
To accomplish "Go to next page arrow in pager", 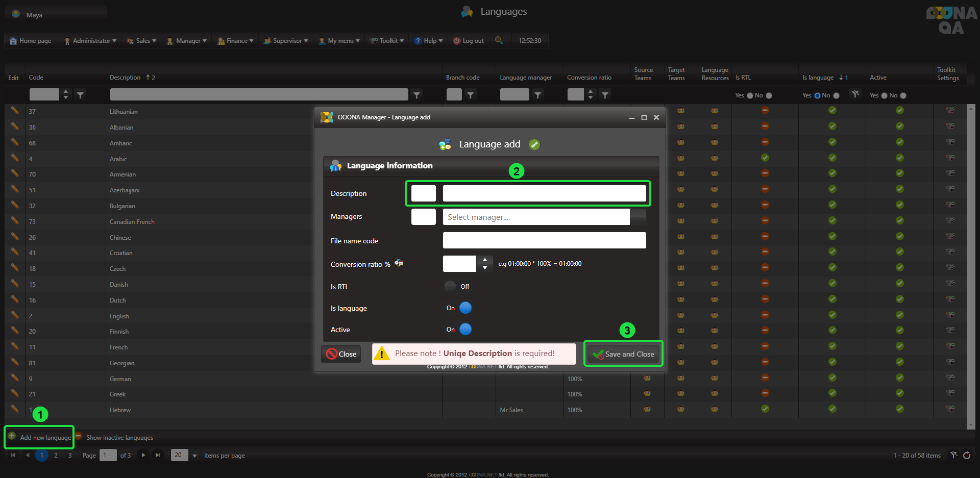I will (x=143, y=455).
